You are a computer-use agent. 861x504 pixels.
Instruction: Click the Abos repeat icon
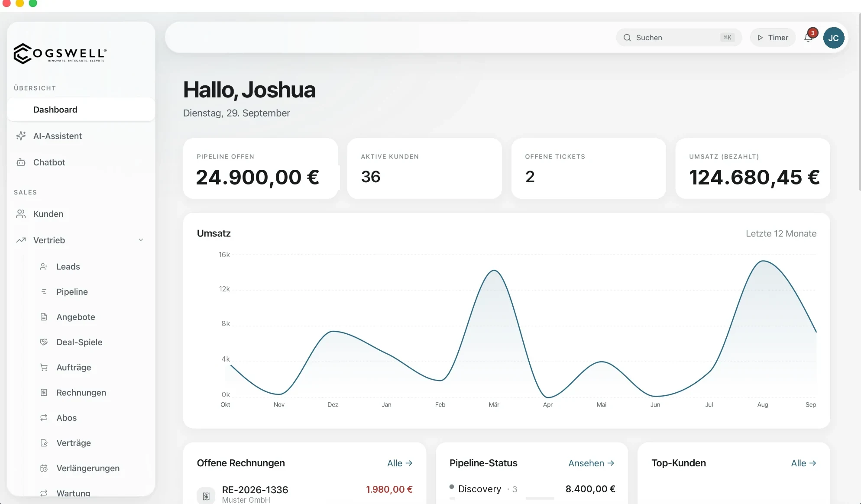(44, 418)
